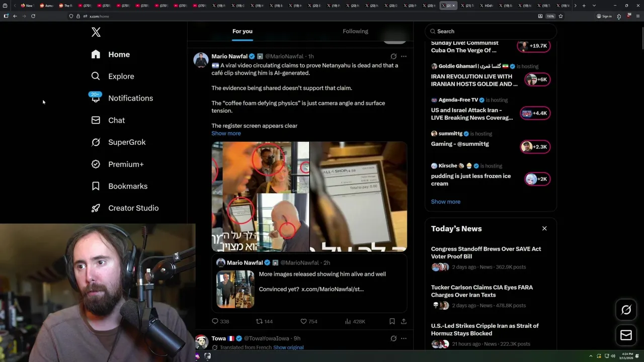Join the Agenda-Free TV space +4.4K

pos(535,113)
